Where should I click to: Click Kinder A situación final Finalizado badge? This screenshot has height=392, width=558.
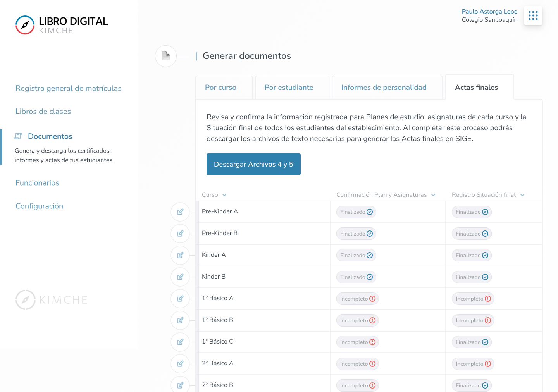point(472,255)
